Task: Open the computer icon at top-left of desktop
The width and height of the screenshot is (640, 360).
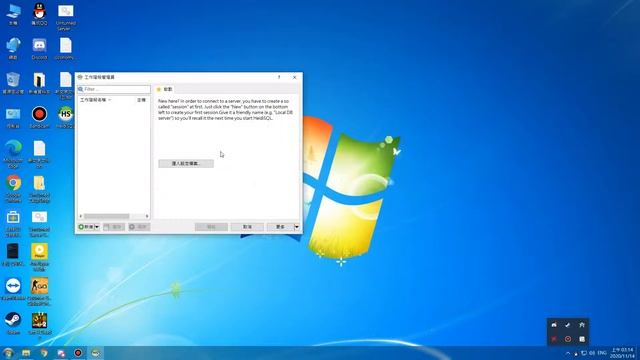Action: (x=13, y=14)
